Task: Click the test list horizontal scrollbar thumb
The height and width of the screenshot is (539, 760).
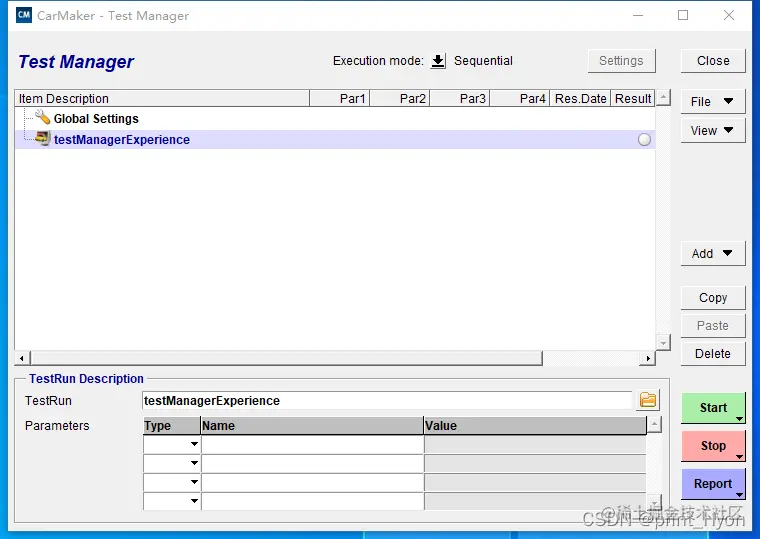Action: [x=286, y=359]
